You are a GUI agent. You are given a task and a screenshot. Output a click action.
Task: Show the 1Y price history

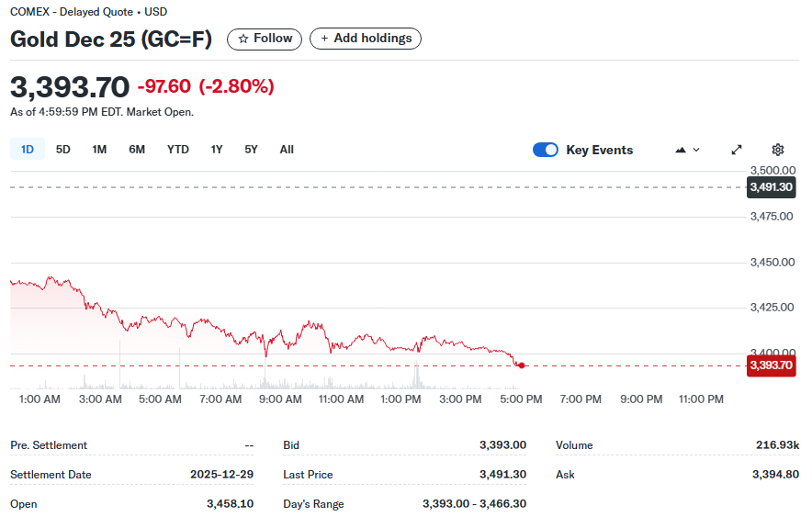pos(217,149)
